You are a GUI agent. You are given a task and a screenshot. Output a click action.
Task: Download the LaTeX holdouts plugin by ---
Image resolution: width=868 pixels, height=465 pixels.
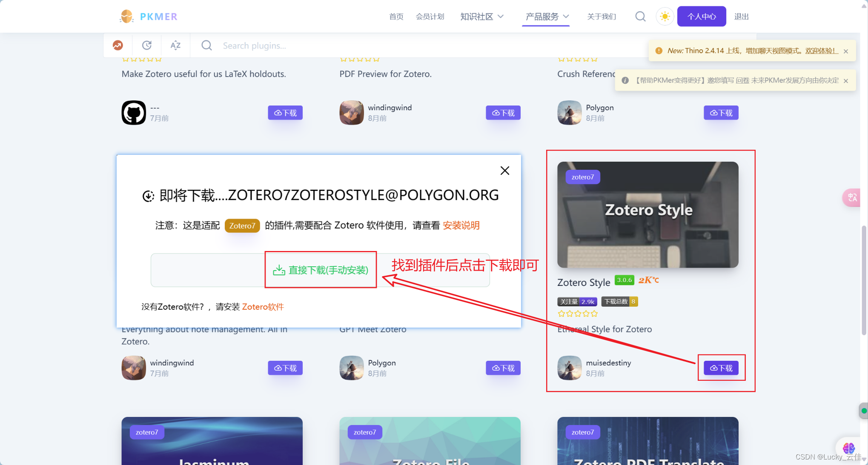click(x=285, y=113)
